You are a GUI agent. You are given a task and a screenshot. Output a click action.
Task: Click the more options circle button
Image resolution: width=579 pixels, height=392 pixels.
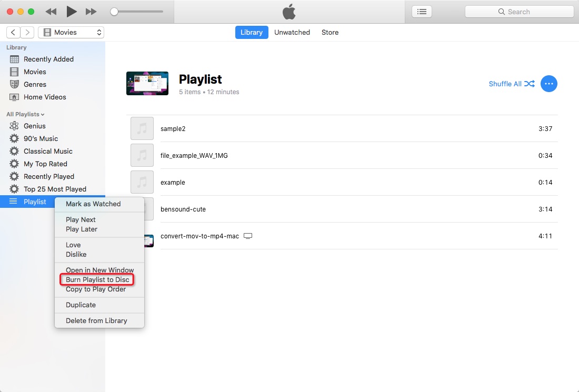[x=549, y=84]
